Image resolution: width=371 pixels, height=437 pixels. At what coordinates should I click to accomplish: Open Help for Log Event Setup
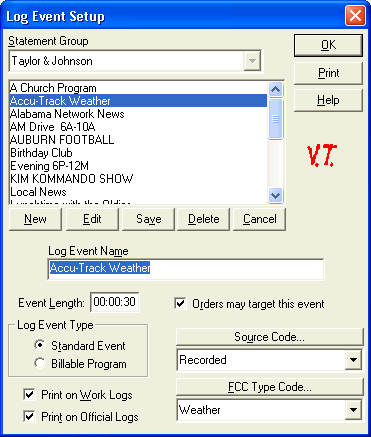[x=328, y=100]
